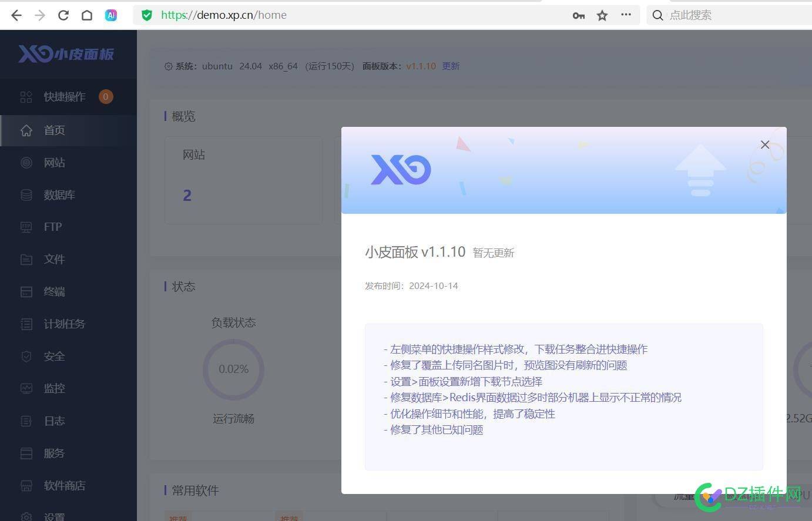Click the 点此搜索 search box
The image size is (812, 521).
(729, 15)
